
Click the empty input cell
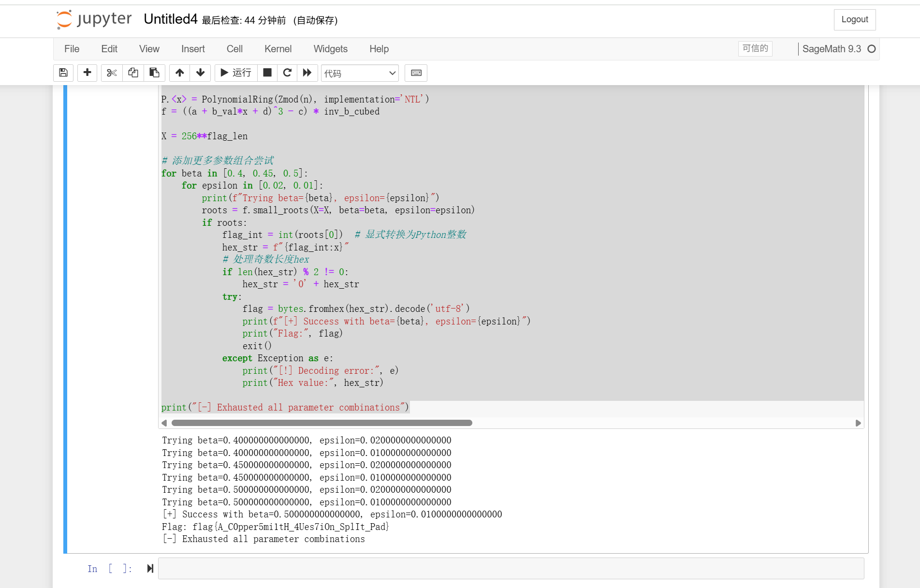pyautogui.click(x=511, y=569)
